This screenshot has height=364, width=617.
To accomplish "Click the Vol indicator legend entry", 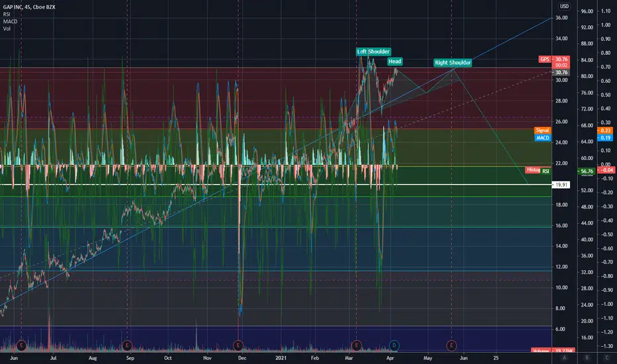I will 7,28.
